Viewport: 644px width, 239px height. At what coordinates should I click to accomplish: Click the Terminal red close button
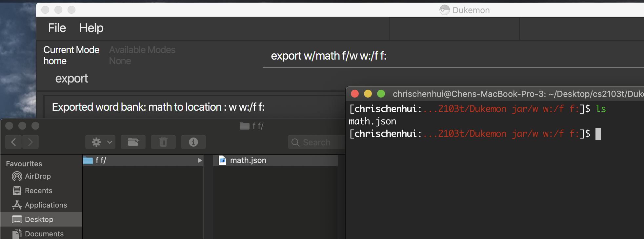(354, 94)
